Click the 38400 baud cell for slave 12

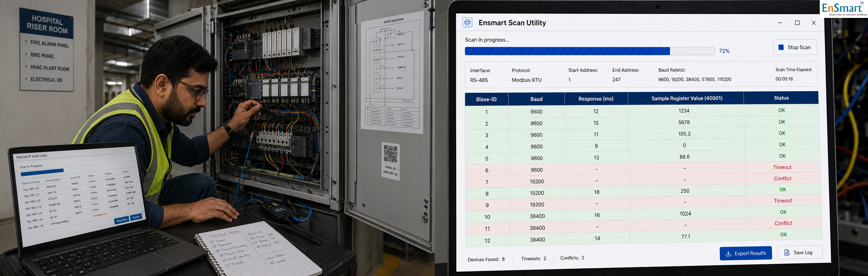[x=537, y=240]
